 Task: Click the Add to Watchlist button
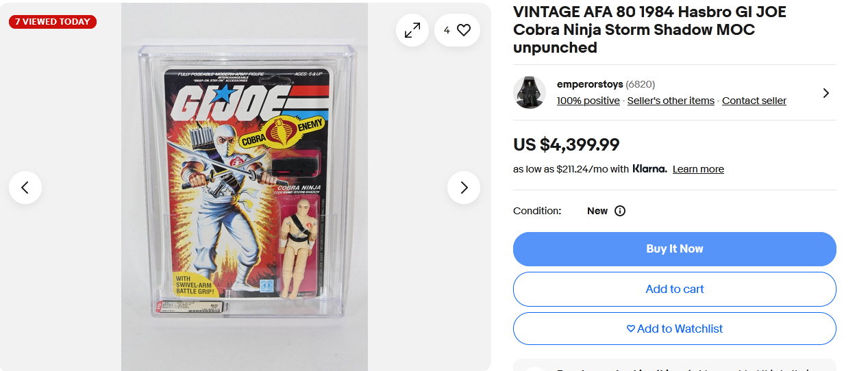point(675,329)
